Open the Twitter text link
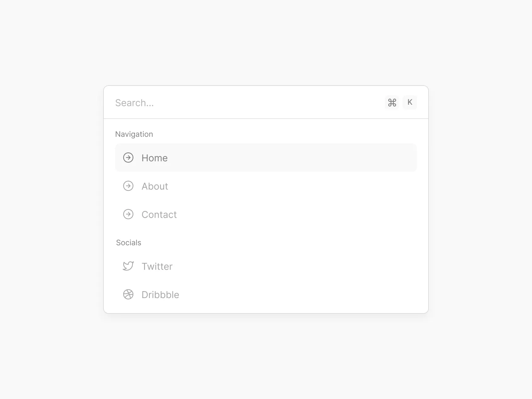The image size is (532, 399). (157, 267)
